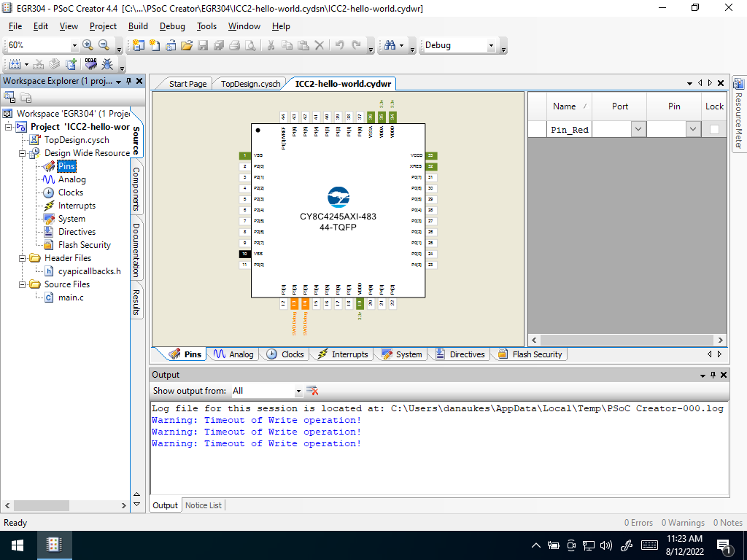Open the Port dropdown for Pin_Red
747x560 pixels.
pyautogui.click(x=638, y=129)
